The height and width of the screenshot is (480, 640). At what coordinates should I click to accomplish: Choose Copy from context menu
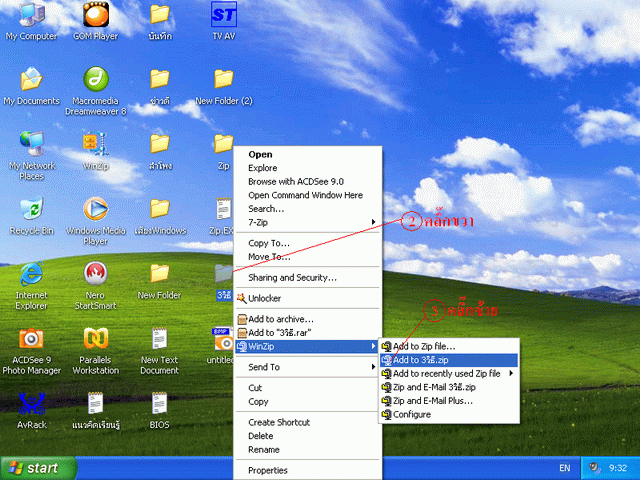308,402
